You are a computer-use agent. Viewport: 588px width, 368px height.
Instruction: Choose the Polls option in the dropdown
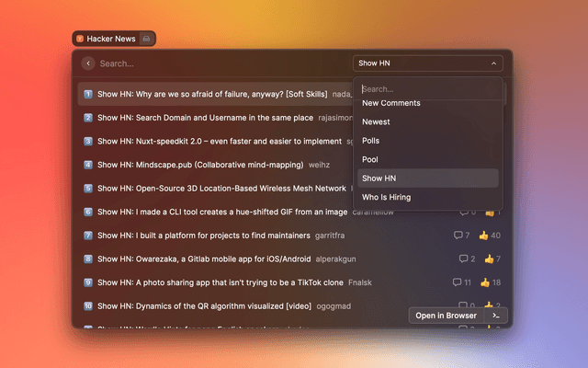[x=371, y=141]
